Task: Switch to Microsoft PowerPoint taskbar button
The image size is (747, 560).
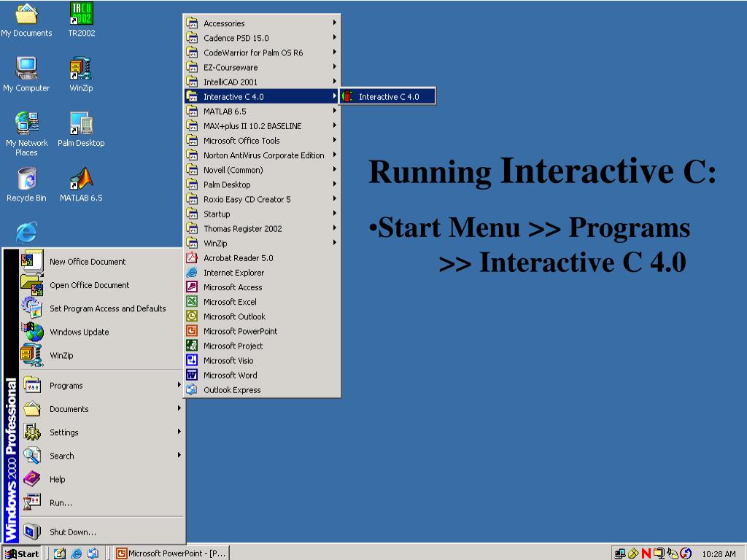Action: pos(171,553)
